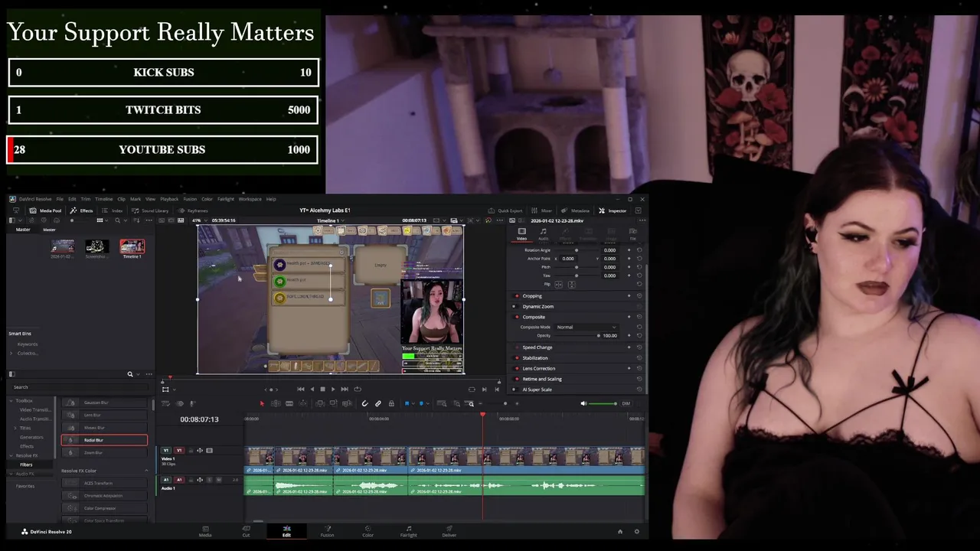Toggle the Composite enable switch
The image size is (980, 551).
517,317
